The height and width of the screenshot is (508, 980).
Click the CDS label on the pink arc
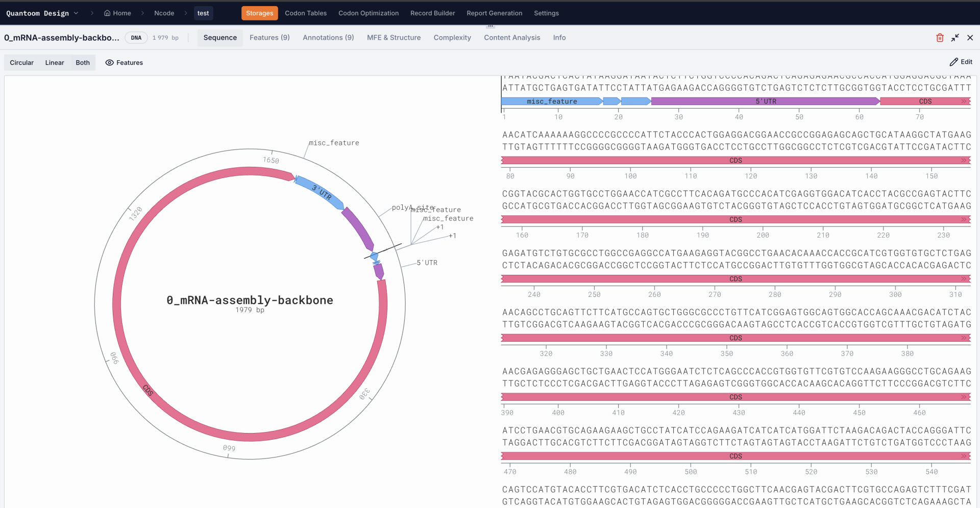tap(148, 390)
